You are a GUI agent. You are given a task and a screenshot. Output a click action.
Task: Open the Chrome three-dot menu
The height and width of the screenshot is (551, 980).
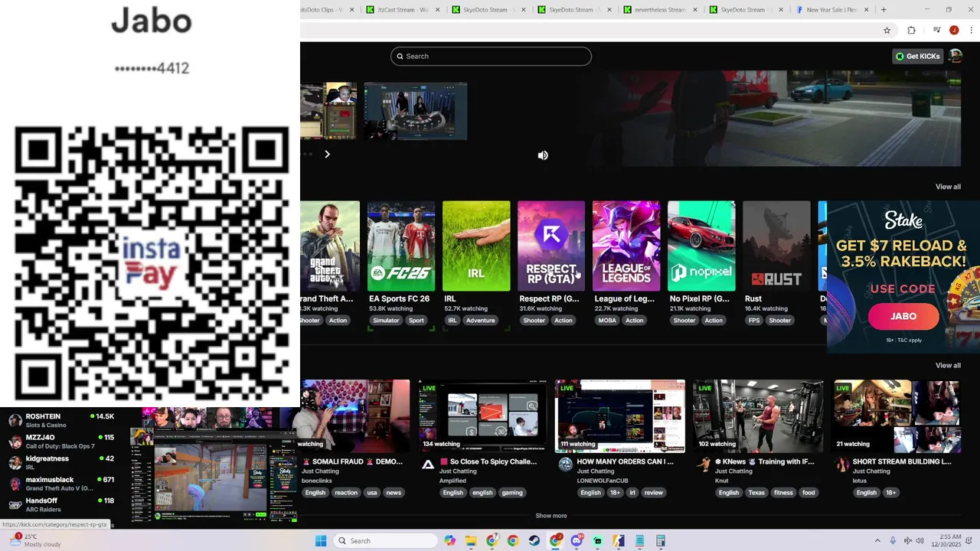pyautogui.click(x=970, y=31)
